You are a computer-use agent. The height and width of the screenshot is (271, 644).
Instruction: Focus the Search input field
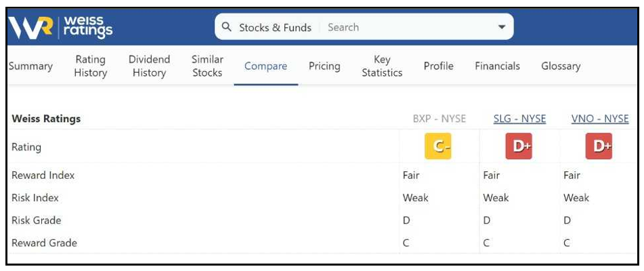tap(408, 28)
